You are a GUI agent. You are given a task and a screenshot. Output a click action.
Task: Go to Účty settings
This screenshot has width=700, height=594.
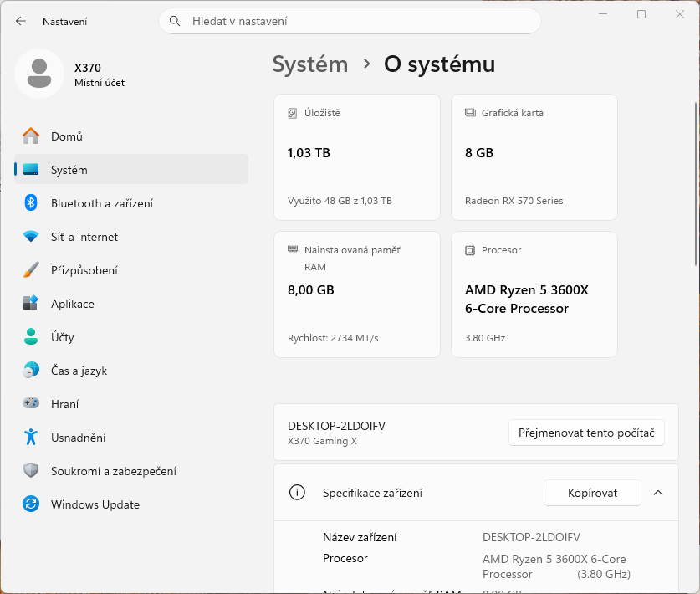(63, 337)
